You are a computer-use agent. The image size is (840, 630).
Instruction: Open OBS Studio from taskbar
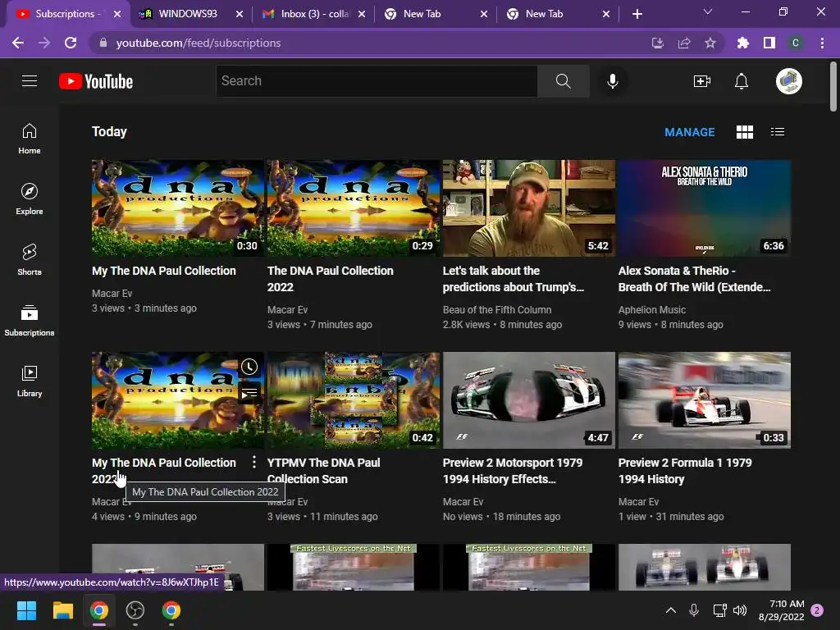tap(135, 610)
